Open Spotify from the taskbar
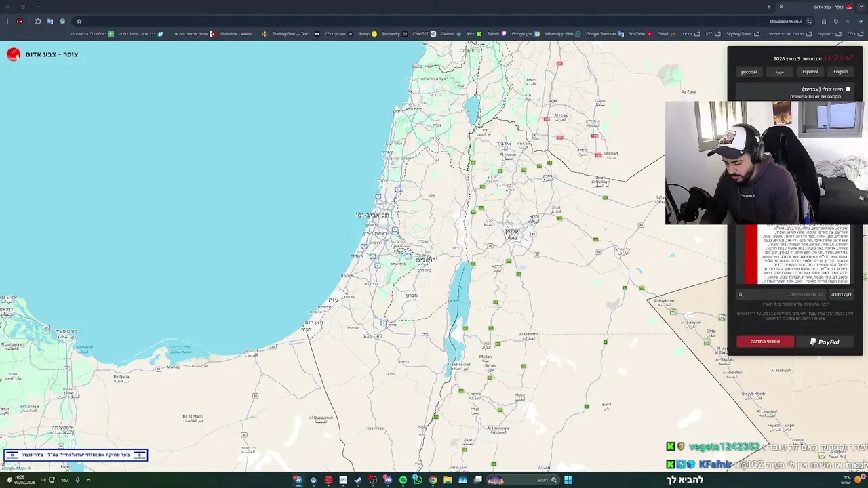This screenshot has width=868, height=488. point(403,480)
